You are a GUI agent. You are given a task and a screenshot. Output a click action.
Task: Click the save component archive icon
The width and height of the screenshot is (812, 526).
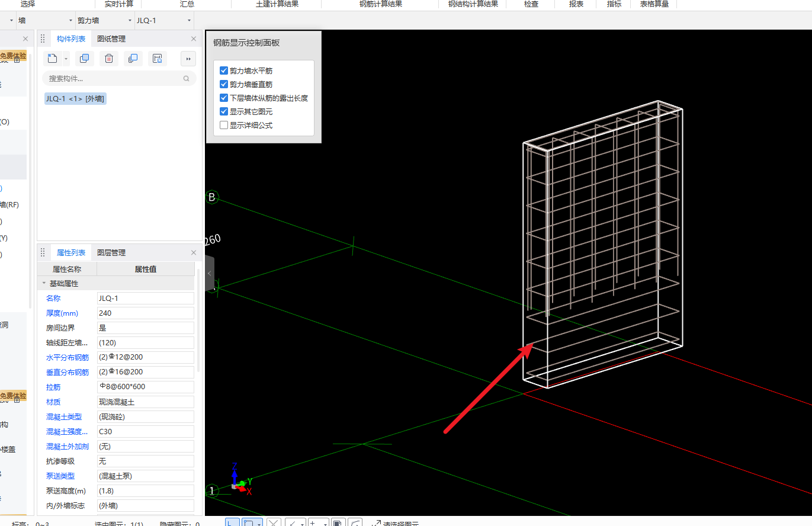tap(157, 58)
